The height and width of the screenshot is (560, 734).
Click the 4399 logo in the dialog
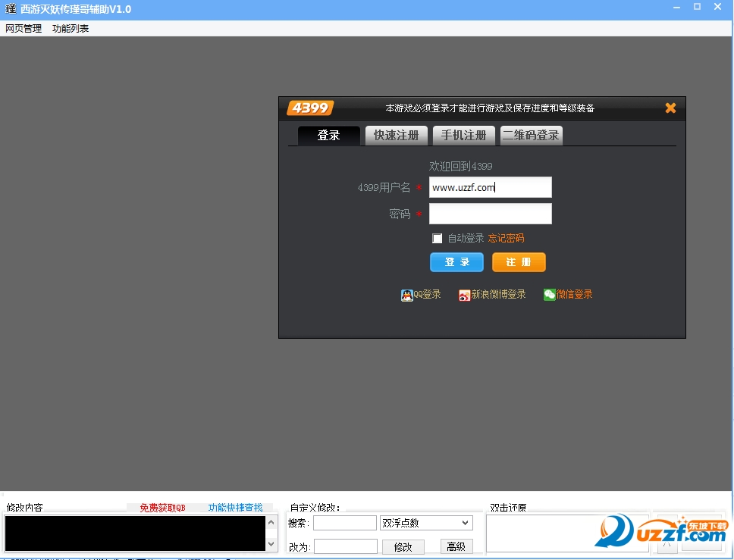(310, 108)
